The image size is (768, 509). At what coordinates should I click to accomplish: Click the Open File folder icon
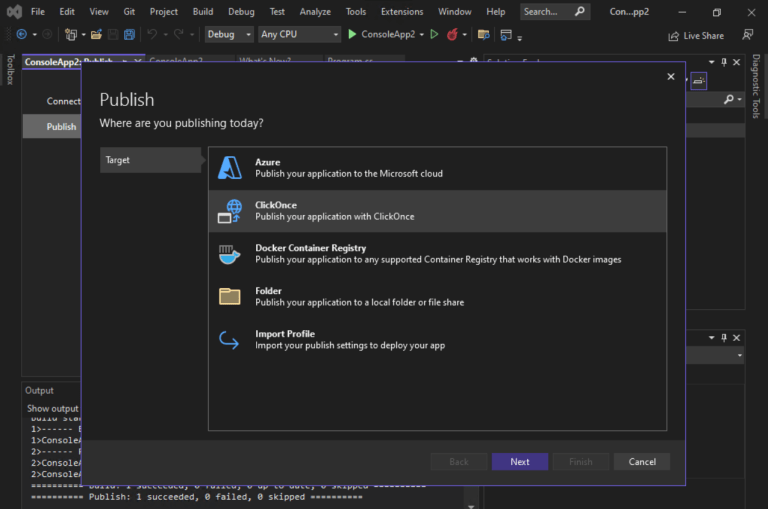[x=96, y=34]
